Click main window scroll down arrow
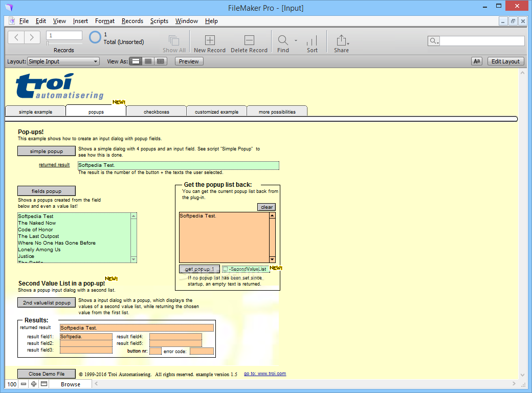Viewport: 532px width, 393px height. [x=522, y=375]
